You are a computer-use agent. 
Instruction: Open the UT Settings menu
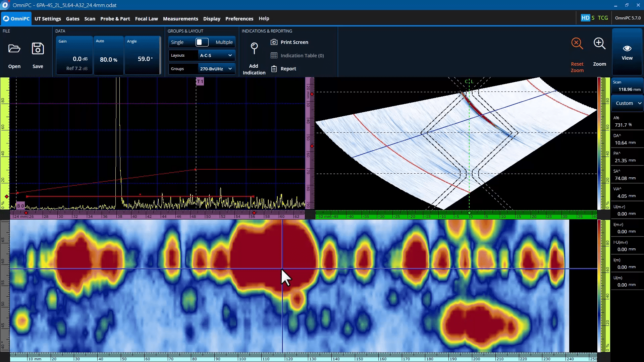pyautogui.click(x=48, y=19)
